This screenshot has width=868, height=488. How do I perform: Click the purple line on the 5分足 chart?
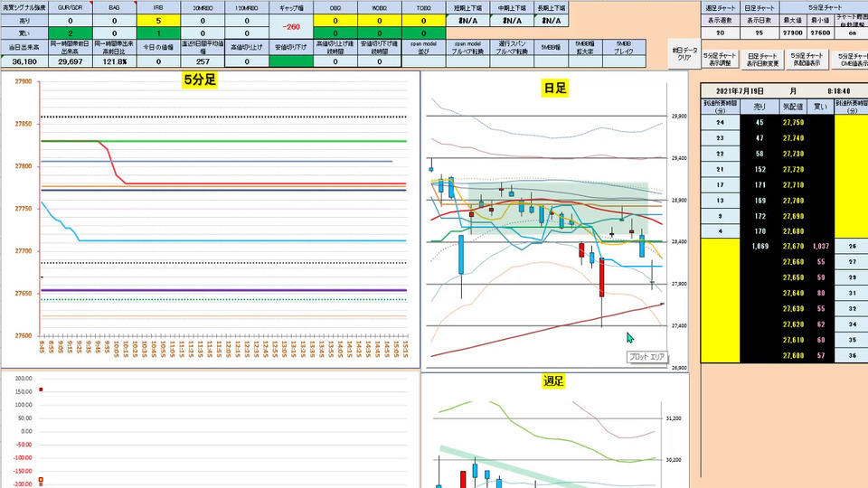click(223, 290)
